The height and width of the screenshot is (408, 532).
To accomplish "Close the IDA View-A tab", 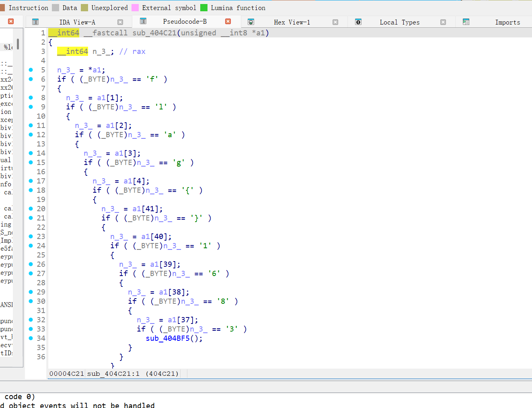I will point(120,22).
